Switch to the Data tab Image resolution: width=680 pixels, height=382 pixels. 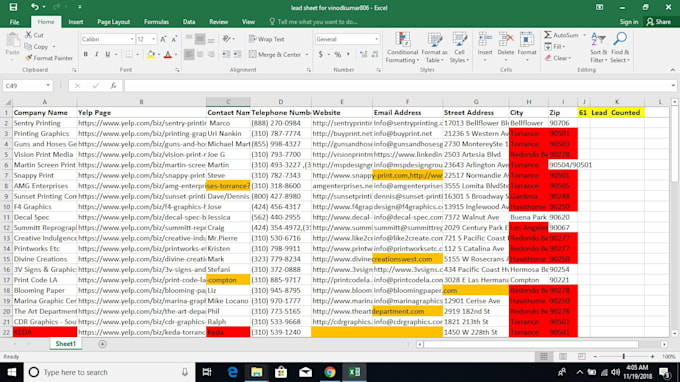click(x=189, y=22)
